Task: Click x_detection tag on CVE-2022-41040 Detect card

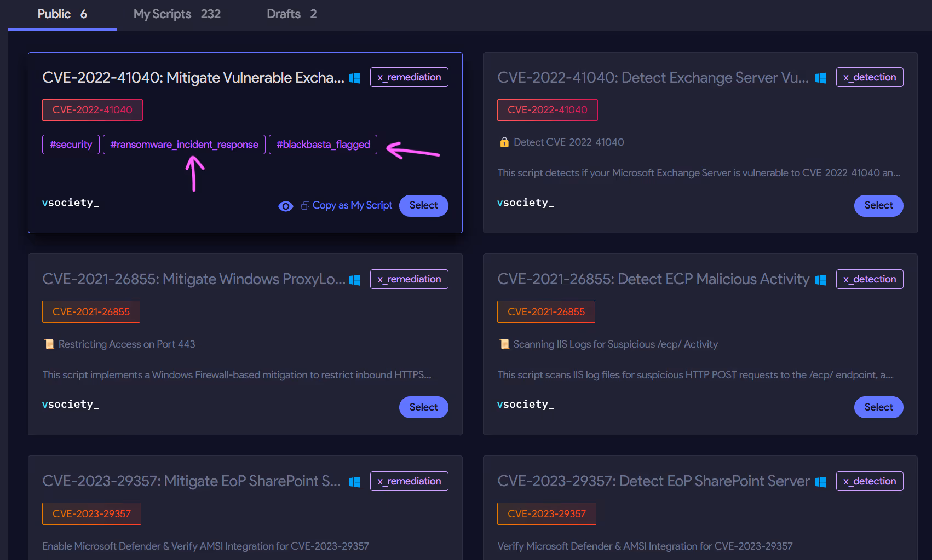Action: click(x=870, y=77)
